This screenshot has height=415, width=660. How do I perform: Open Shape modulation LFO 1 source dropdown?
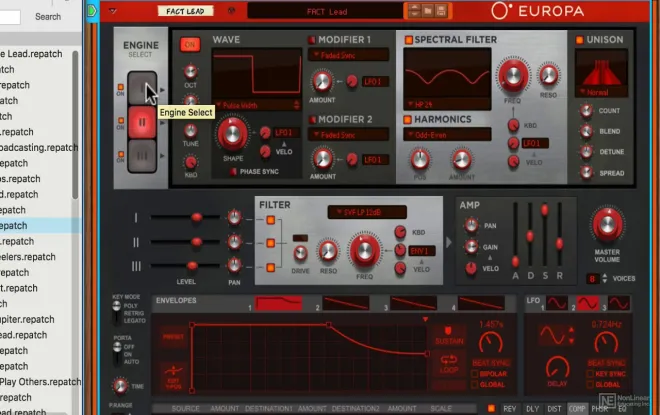pos(287,133)
